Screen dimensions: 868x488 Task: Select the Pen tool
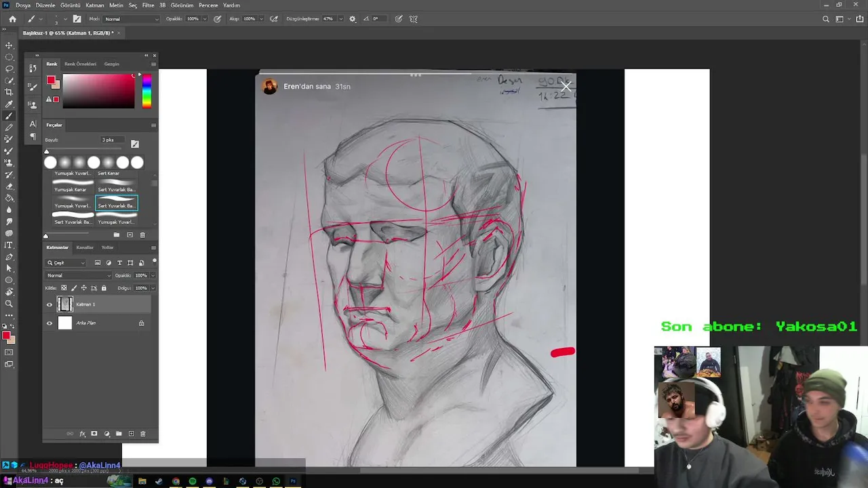click(9, 257)
